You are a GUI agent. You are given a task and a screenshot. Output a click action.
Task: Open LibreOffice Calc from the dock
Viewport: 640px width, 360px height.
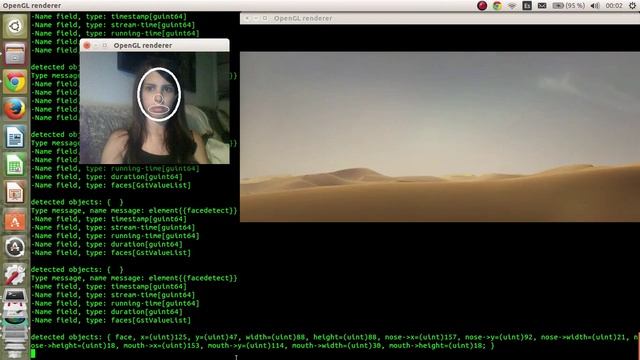(x=15, y=164)
